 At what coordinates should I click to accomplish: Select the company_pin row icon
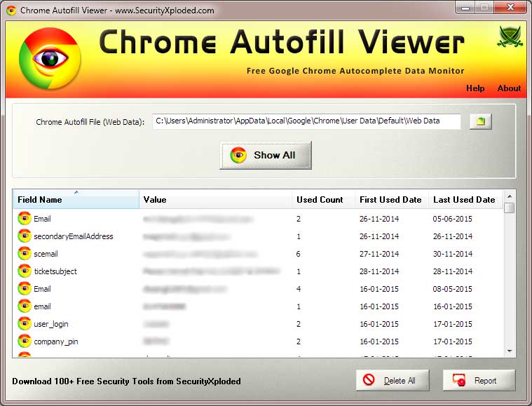(25, 341)
